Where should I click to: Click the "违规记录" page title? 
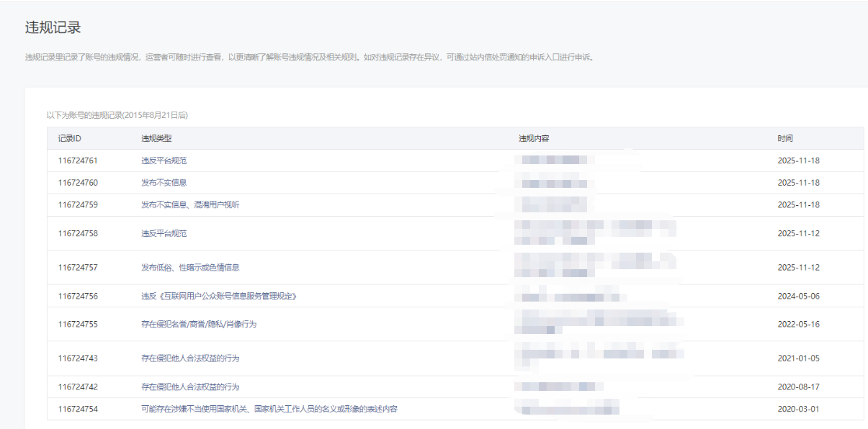pyautogui.click(x=53, y=28)
